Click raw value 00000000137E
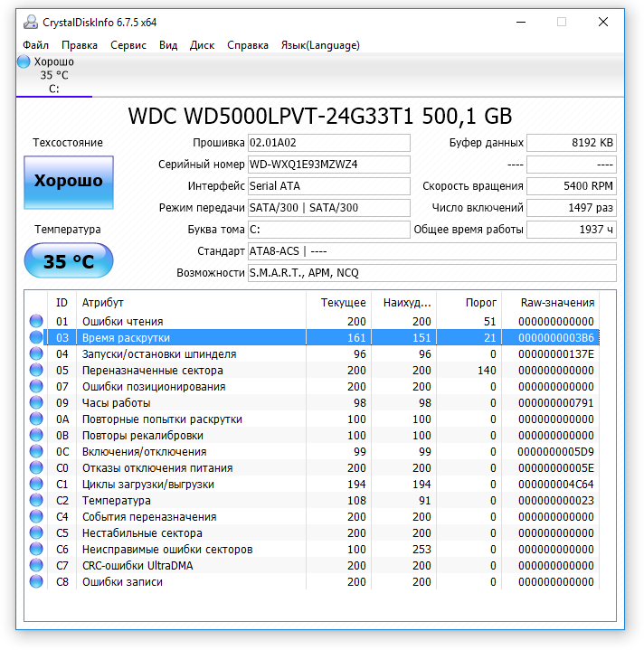 (555, 353)
